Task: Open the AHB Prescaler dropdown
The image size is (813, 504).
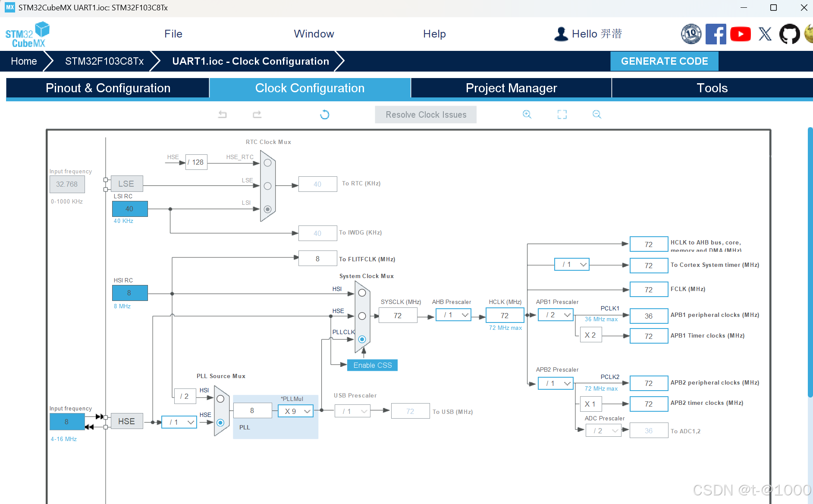Action: point(453,315)
